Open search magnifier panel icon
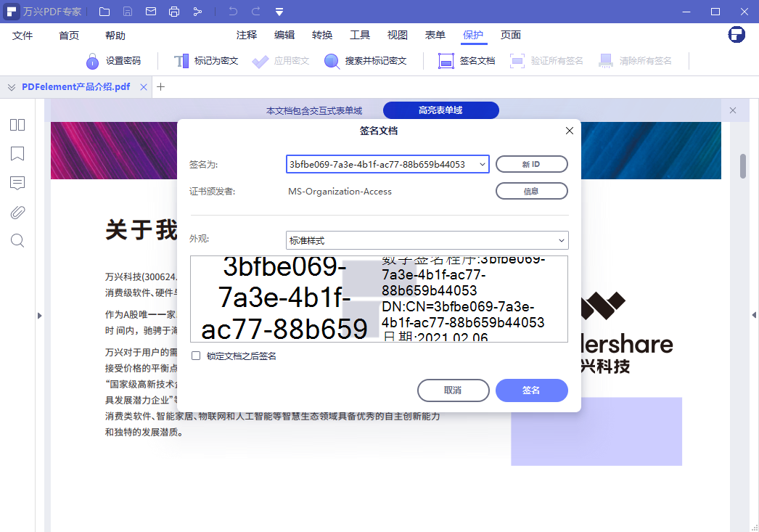This screenshot has height=532, width=759. (x=17, y=240)
